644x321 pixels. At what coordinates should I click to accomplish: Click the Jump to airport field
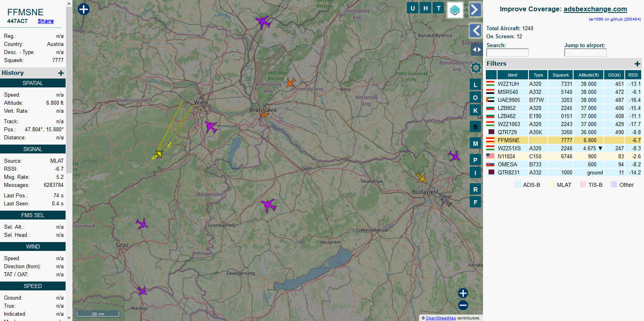[585, 52]
